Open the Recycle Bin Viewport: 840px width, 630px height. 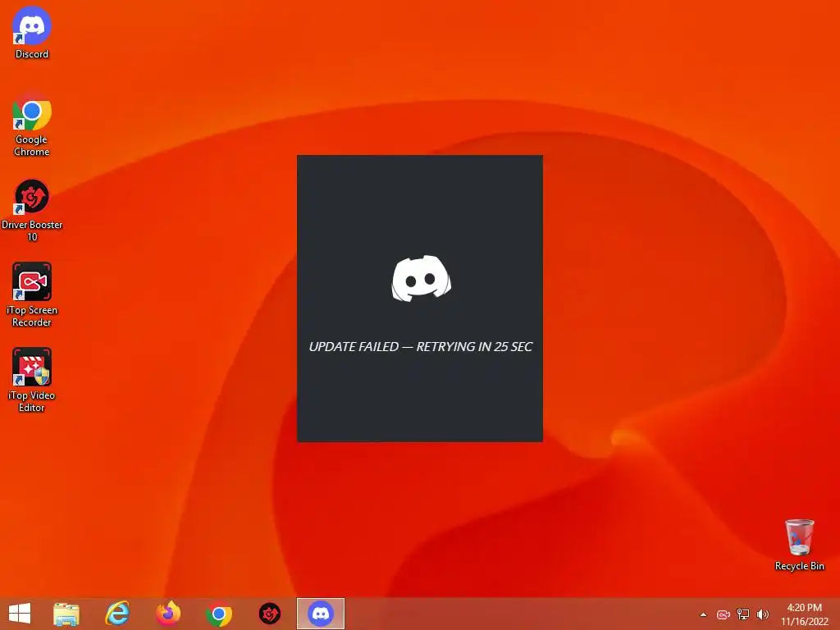(x=799, y=545)
